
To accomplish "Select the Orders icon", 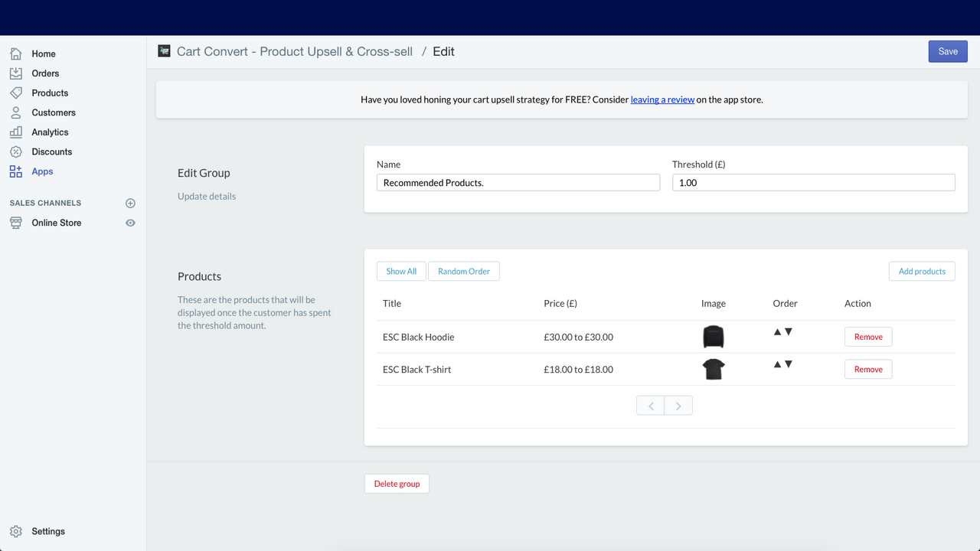I will pos(15,73).
